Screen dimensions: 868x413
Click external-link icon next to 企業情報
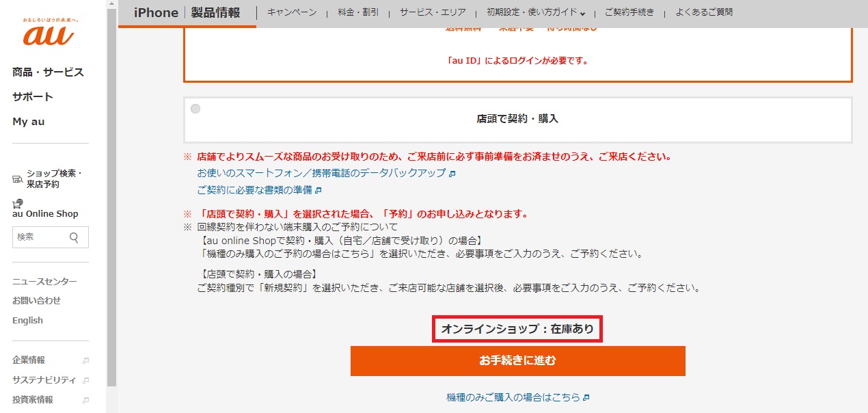(x=85, y=360)
